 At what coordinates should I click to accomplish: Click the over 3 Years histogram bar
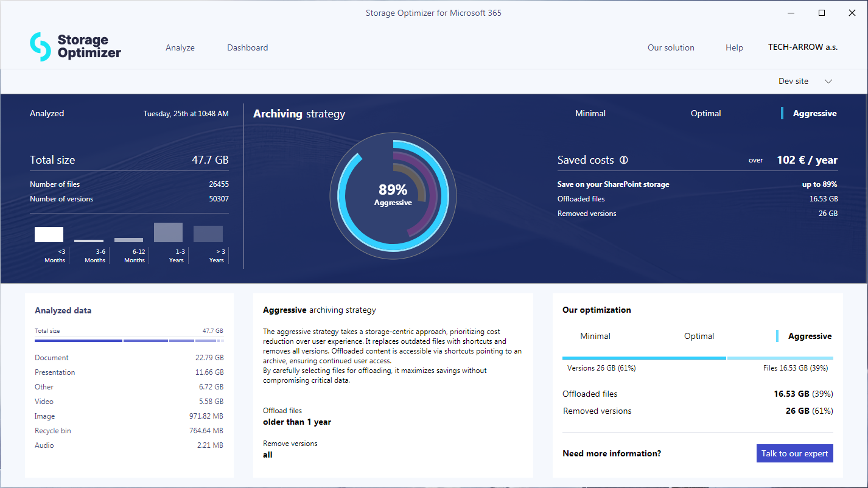tap(208, 234)
